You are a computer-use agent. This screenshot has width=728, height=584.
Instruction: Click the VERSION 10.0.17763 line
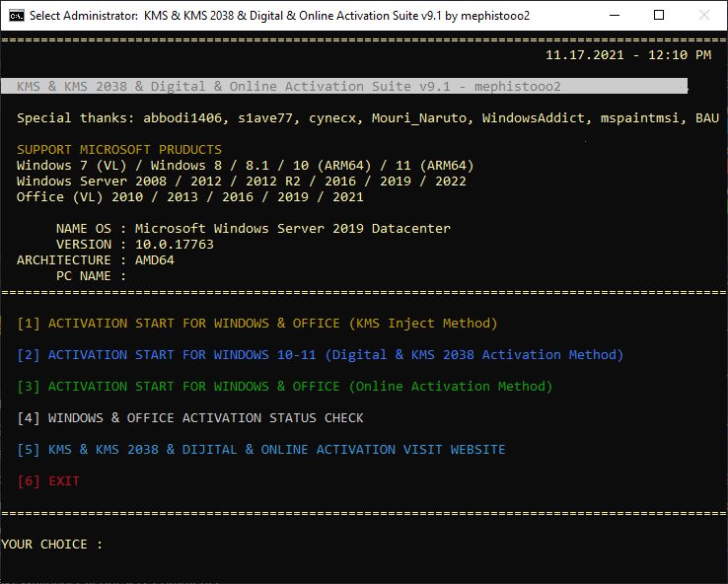tap(135, 245)
